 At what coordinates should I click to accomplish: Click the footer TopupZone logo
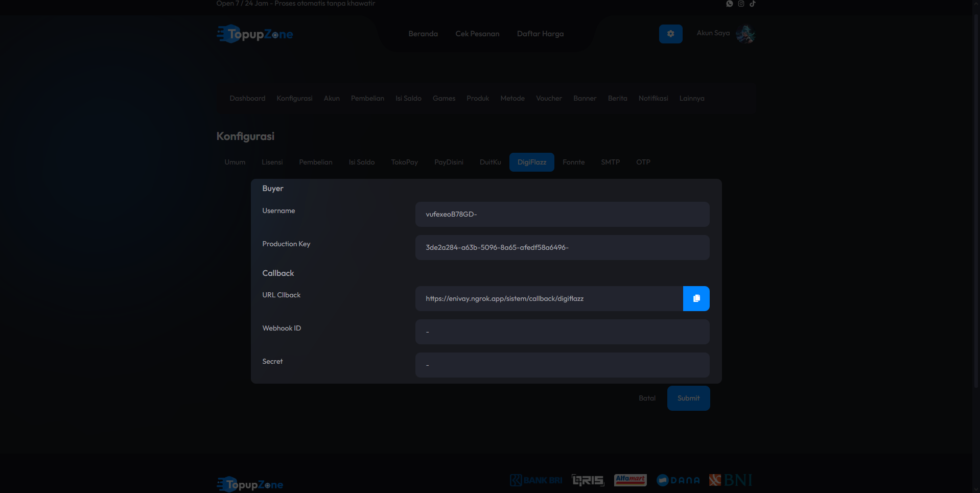pyautogui.click(x=250, y=484)
